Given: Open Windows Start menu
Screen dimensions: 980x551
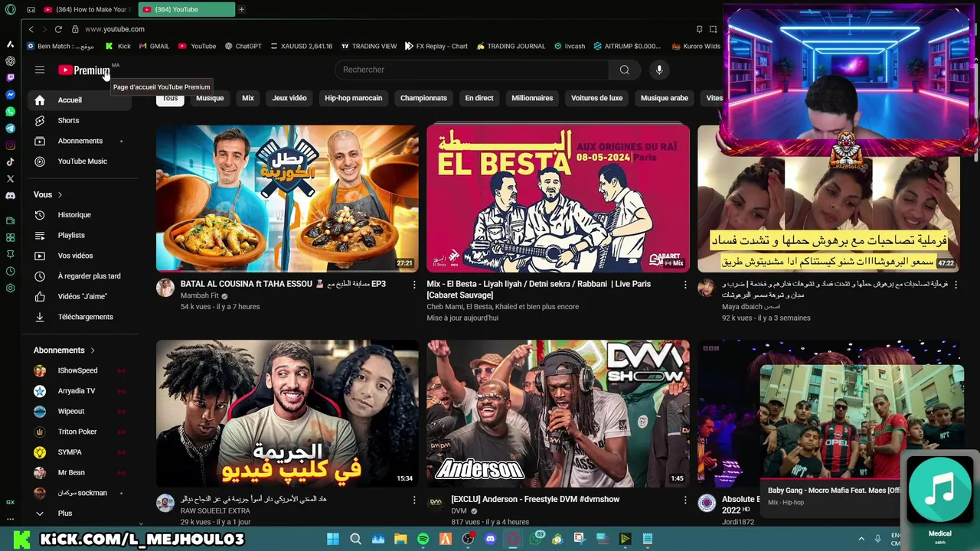Looking at the screenshot, I should pos(333,539).
